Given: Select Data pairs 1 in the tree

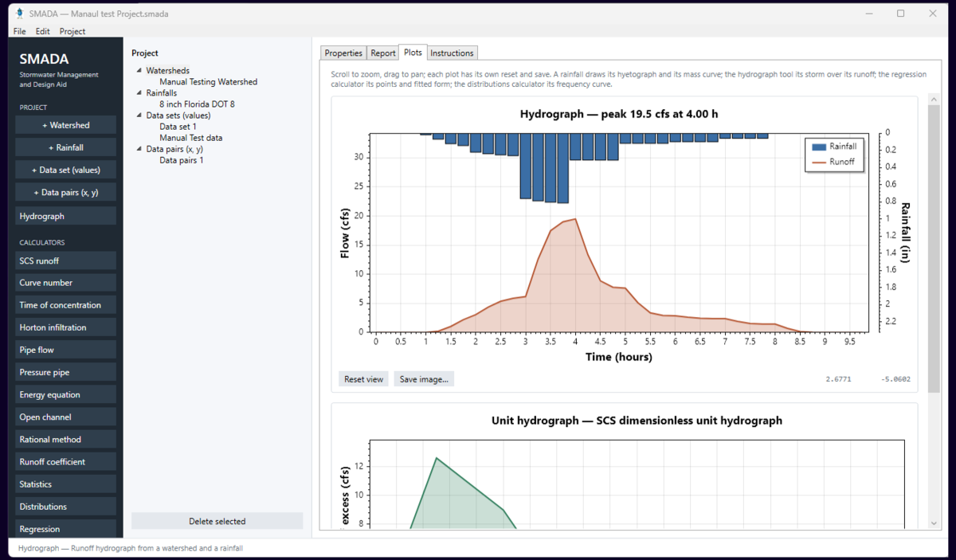Looking at the screenshot, I should pos(182,160).
